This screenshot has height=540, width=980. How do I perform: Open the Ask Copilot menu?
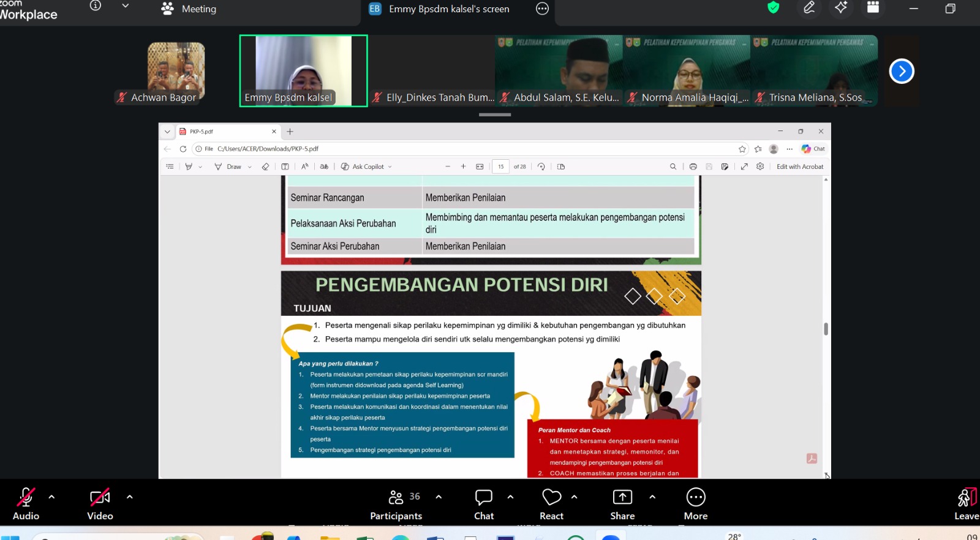(x=366, y=167)
